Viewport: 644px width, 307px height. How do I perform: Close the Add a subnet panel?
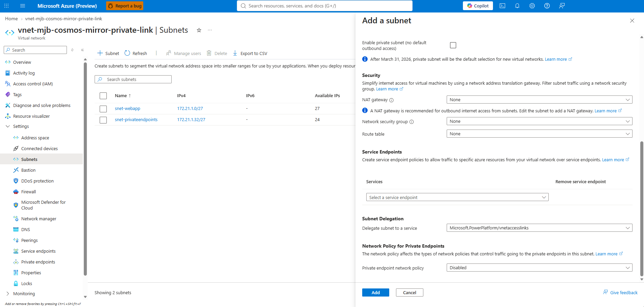(x=632, y=21)
